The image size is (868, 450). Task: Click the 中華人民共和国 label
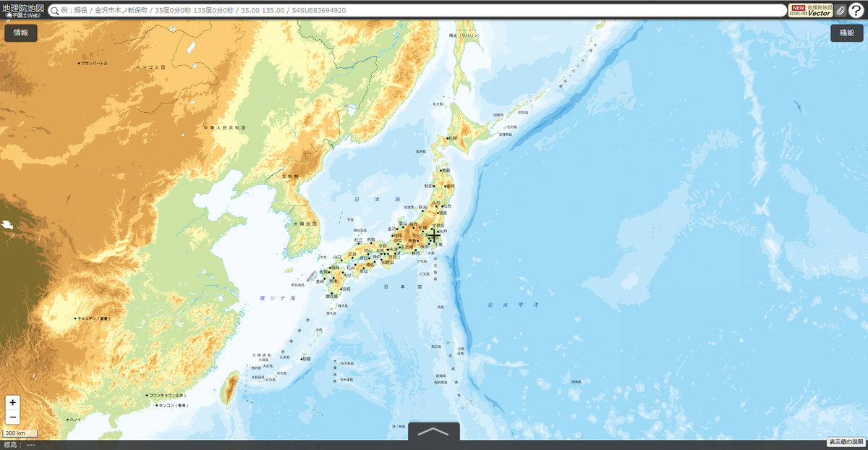pos(224,127)
